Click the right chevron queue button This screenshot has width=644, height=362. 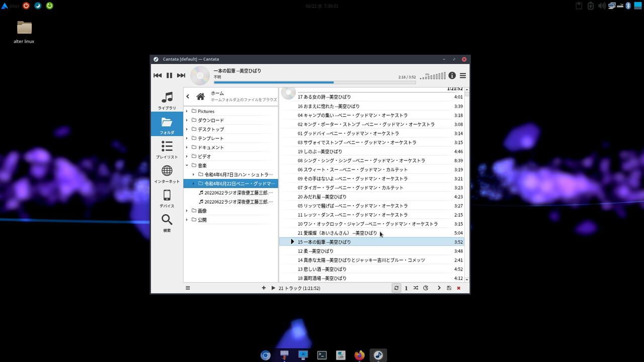point(439,288)
